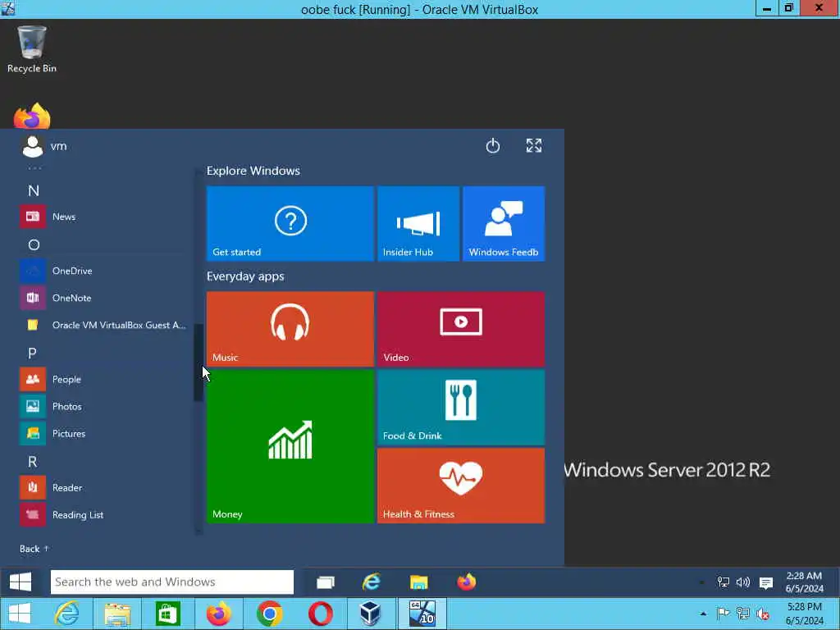The image size is (840, 630).
Task: Open Chrome in host taskbar
Action: [x=269, y=614]
